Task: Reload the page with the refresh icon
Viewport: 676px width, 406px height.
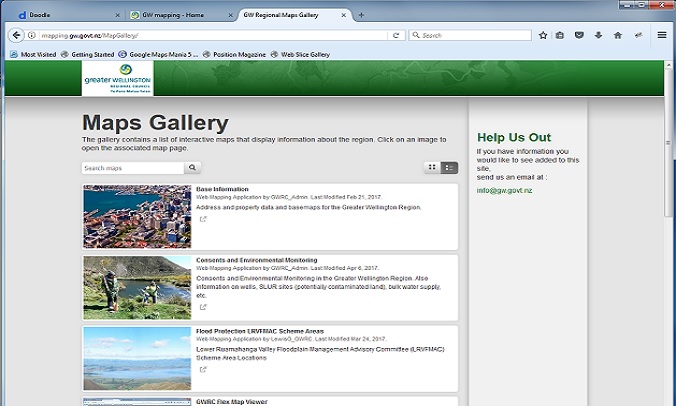Action: pos(396,35)
